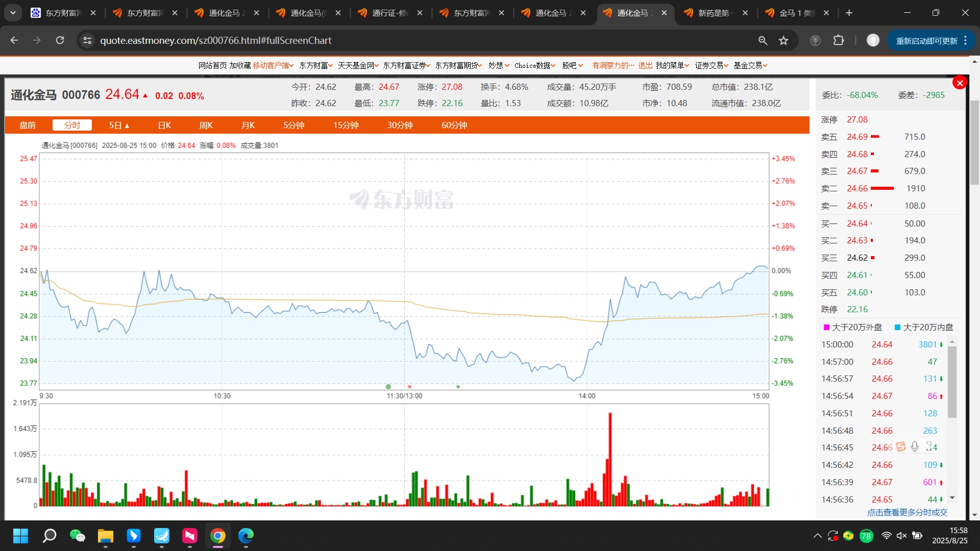Expand the 移动客户端 dropdown
This screenshot has width=980, height=551.
coord(274,65)
